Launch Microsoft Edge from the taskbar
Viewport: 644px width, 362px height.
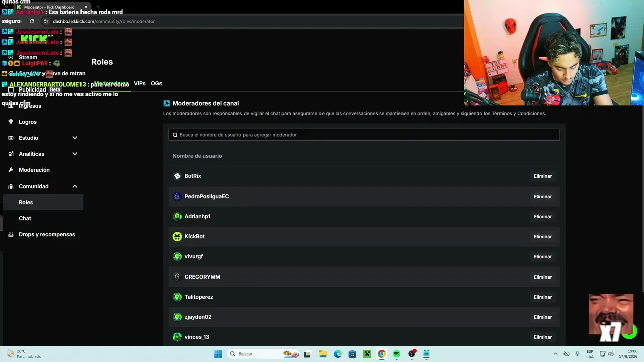point(338,354)
